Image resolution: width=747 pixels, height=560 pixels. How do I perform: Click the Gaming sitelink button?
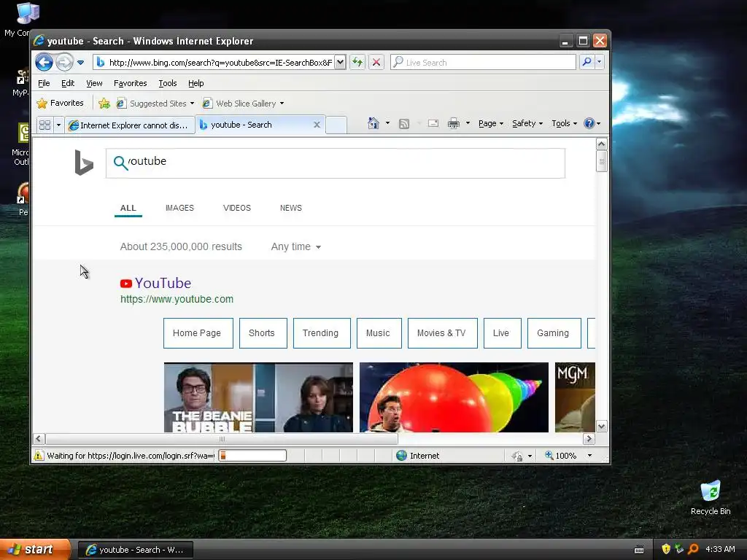pyautogui.click(x=554, y=333)
